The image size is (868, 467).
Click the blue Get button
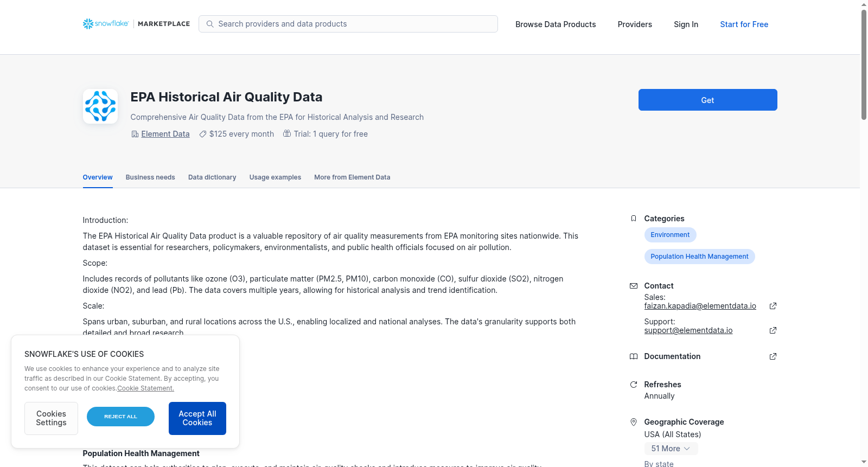707,100
